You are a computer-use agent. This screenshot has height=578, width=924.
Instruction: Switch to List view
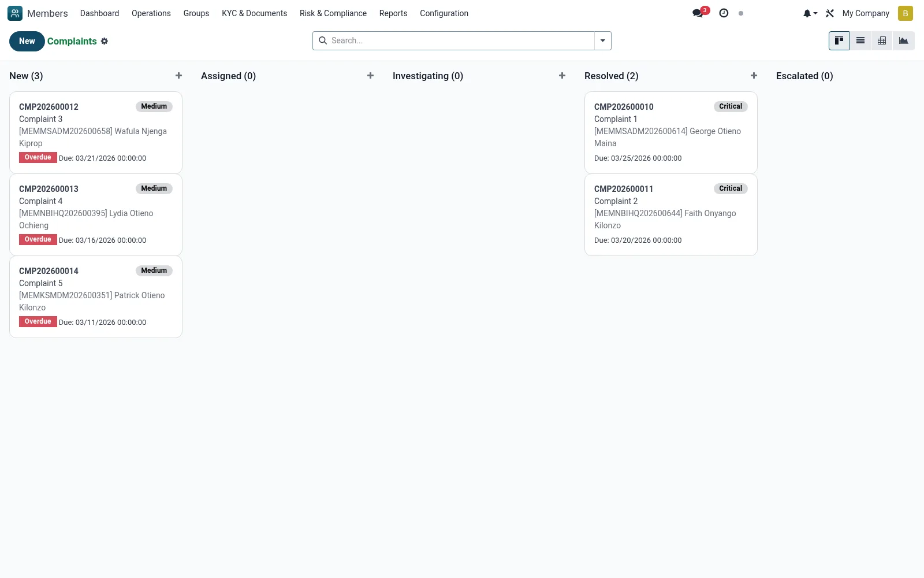click(x=860, y=40)
